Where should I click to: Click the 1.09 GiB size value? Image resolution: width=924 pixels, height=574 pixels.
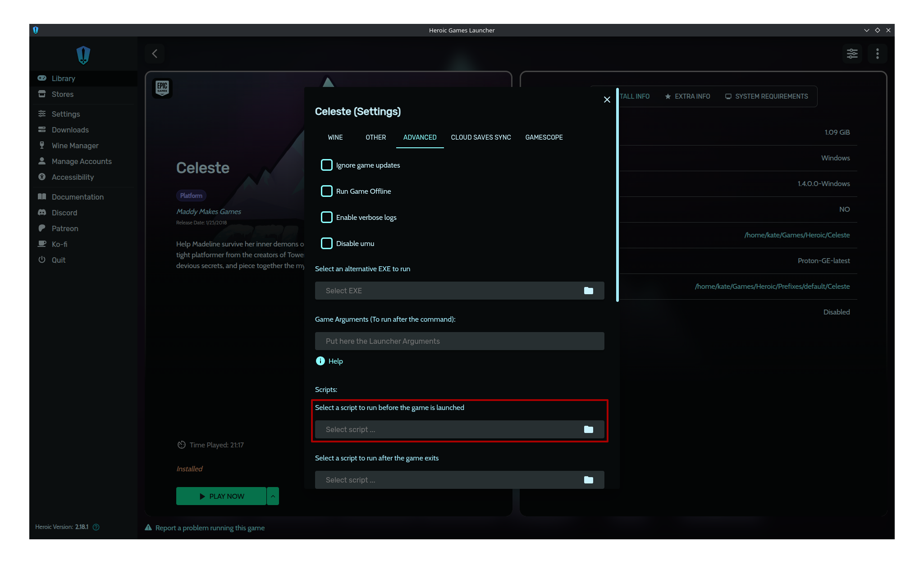click(x=837, y=132)
